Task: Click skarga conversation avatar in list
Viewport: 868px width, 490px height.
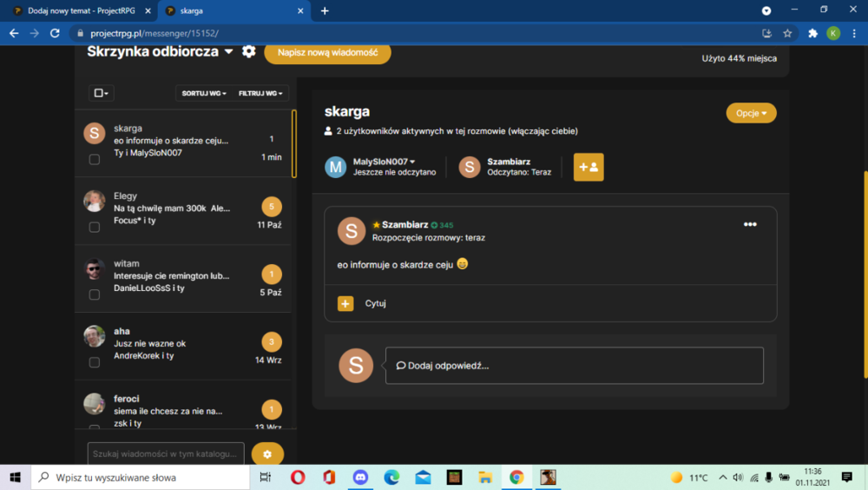Action: pyautogui.click(x=94, y=134)
